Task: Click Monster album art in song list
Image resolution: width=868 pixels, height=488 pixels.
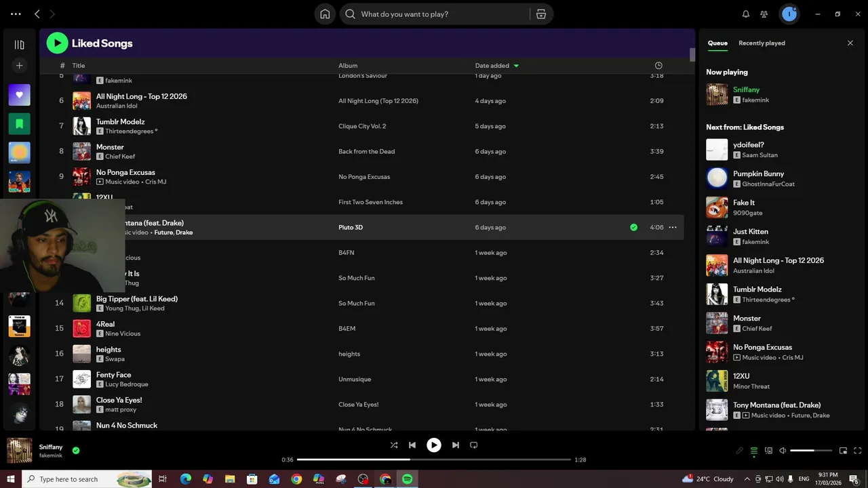Action: (81, 151)
